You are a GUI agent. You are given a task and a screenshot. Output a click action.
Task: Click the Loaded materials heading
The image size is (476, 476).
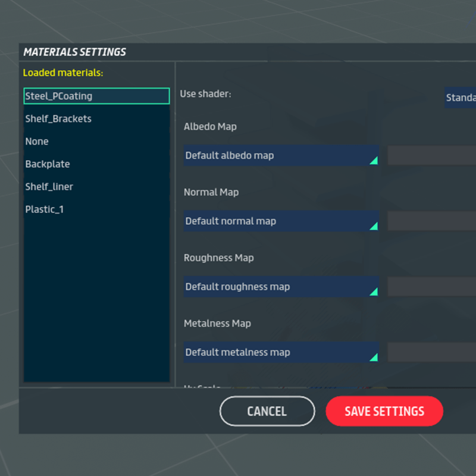click(x=63, y=73)
